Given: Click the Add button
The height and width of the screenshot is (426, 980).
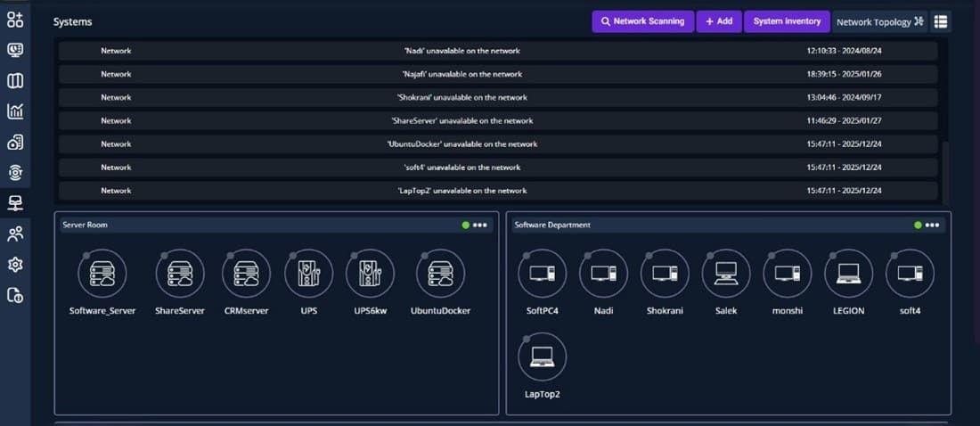Looking at the screenshot, I should click(719, 21).
